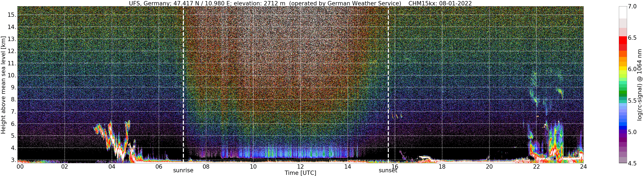644x177 pixels.
Task: Click the x-axis tick label '08'
Action: pyautogui.click(x=206, y=166)
